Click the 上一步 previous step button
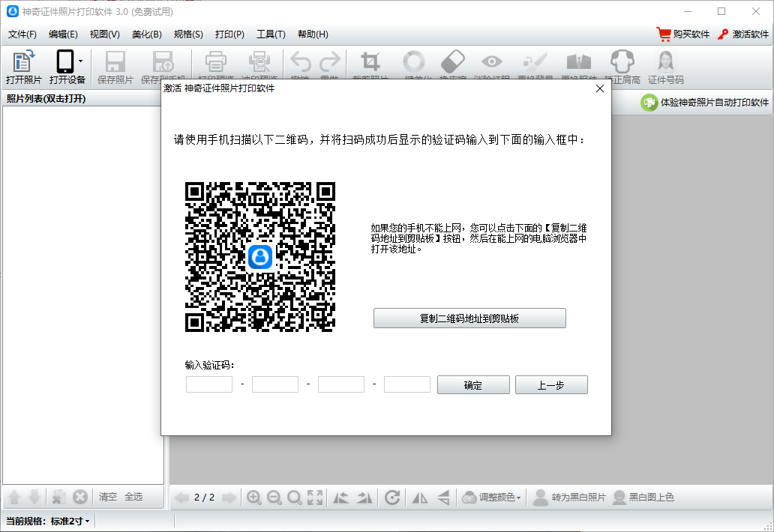 click(x=551, y=385)
